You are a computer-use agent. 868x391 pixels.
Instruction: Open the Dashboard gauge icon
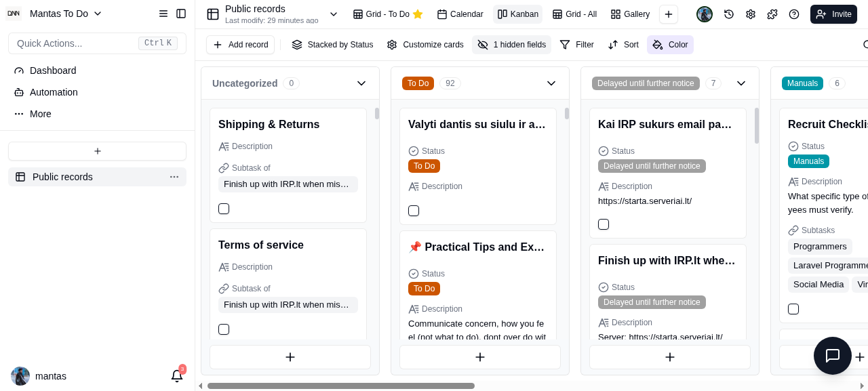pos(19,70)
